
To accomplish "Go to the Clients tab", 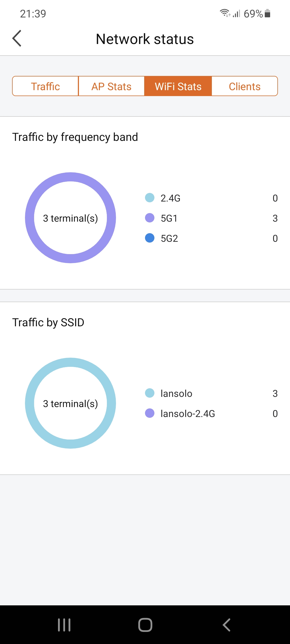I will click(x=245, y=86).
